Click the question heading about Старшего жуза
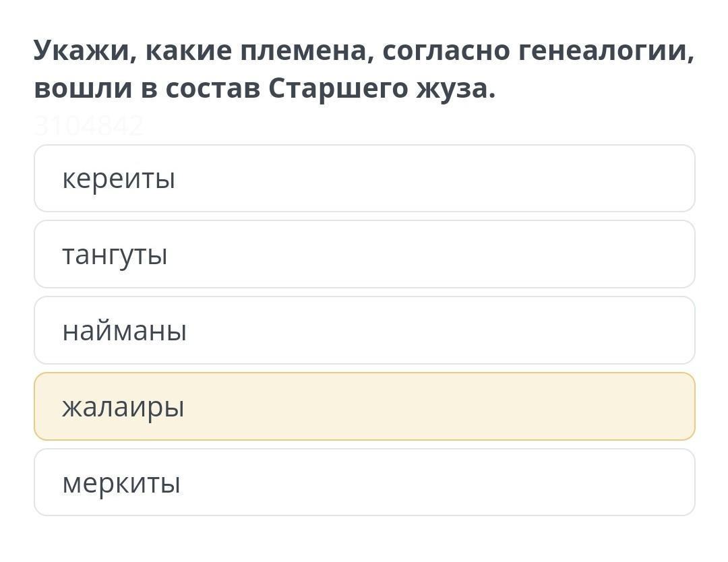 pyautogui.click(x=365, y=69)
